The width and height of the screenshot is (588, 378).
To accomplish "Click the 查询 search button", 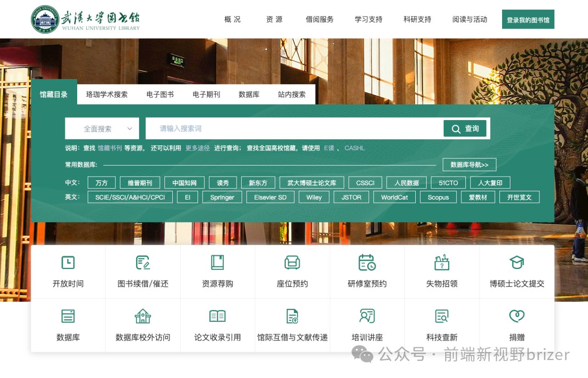I will coord(464,128).
